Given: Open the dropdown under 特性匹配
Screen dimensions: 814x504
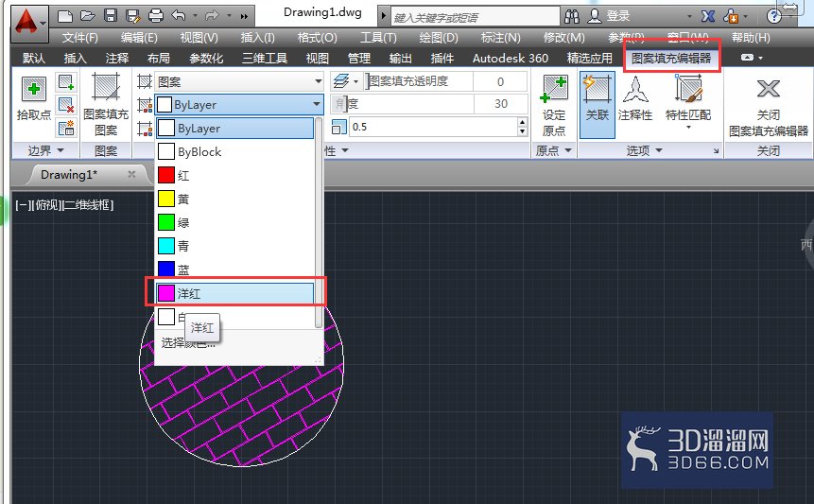Looking at the screenshot, I should pos(688,128).
